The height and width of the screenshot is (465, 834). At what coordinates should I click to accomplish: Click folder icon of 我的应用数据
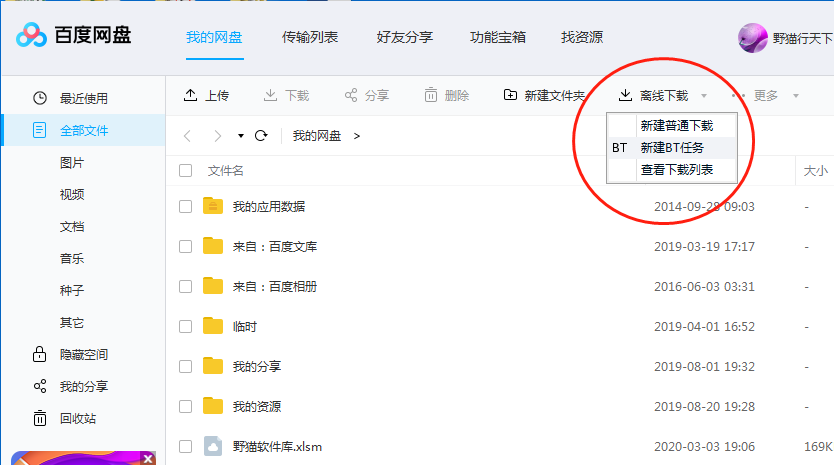(213, 206)
